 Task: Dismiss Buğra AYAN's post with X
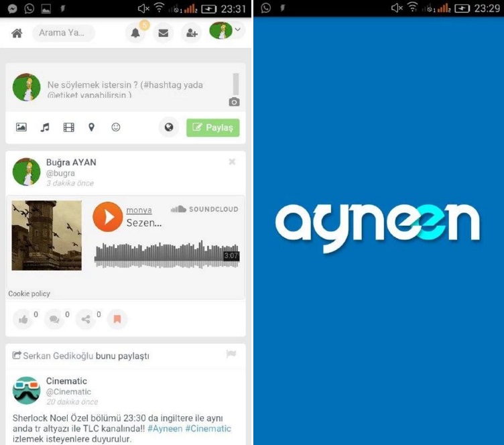click(x=232, y=162)
